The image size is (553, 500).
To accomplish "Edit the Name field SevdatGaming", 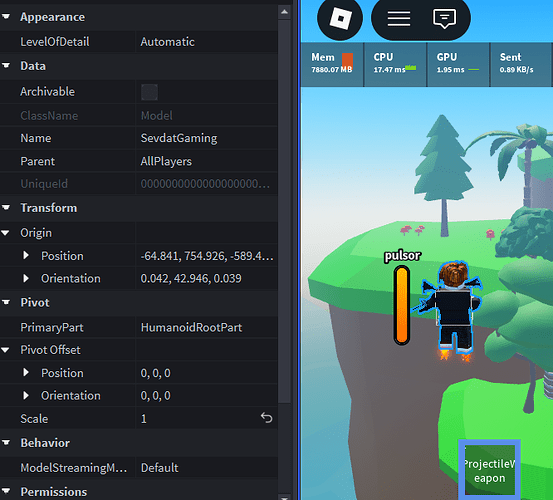I will [x=207, y=138].
